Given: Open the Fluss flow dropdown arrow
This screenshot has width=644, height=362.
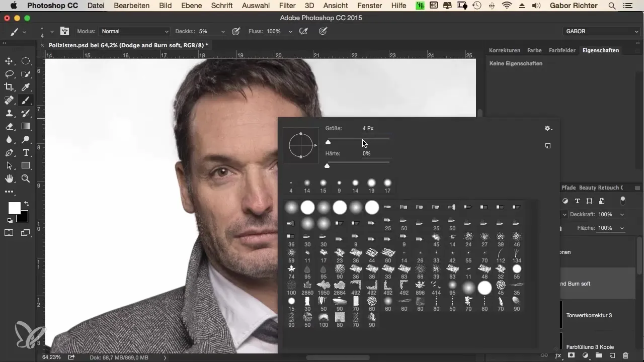Looking at the screenshot, I should 290,31.
